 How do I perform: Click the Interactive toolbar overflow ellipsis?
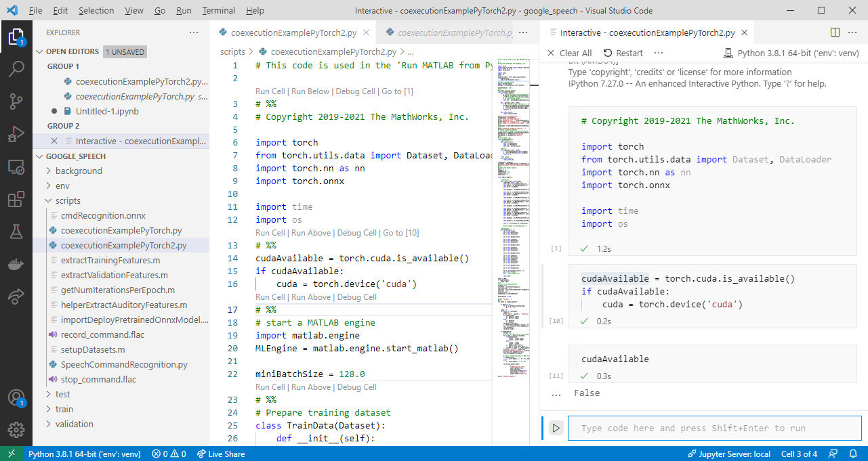pyautogui.click(x=659, y=53)
